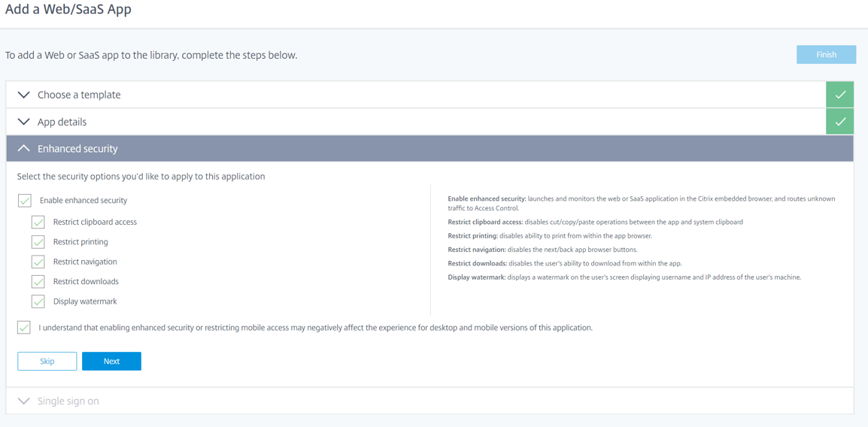Expand the Single sign on chevron
The height and width of the screenshot is (427, 868).
(x=23, y=401)
